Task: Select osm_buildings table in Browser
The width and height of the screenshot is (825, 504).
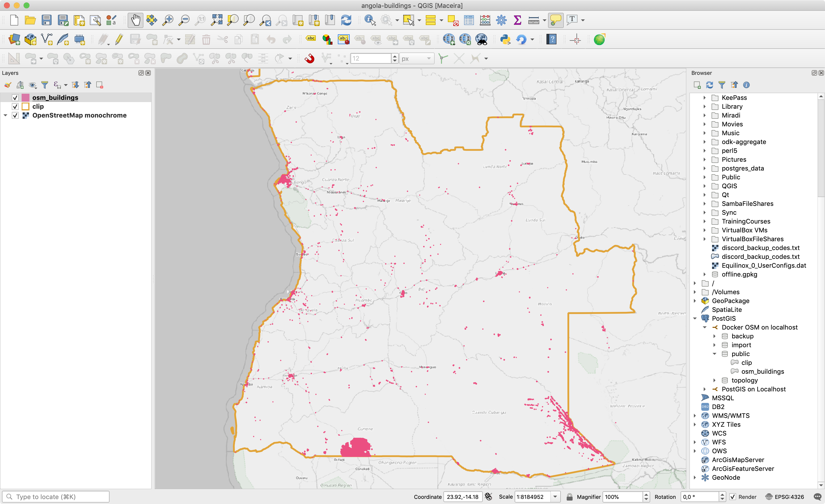Action: tap(762, 371)
